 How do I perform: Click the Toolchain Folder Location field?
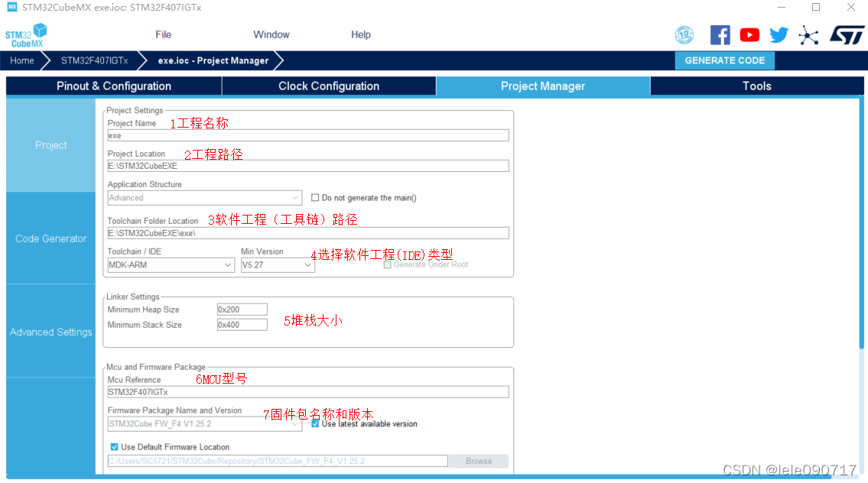click(308, 233)
